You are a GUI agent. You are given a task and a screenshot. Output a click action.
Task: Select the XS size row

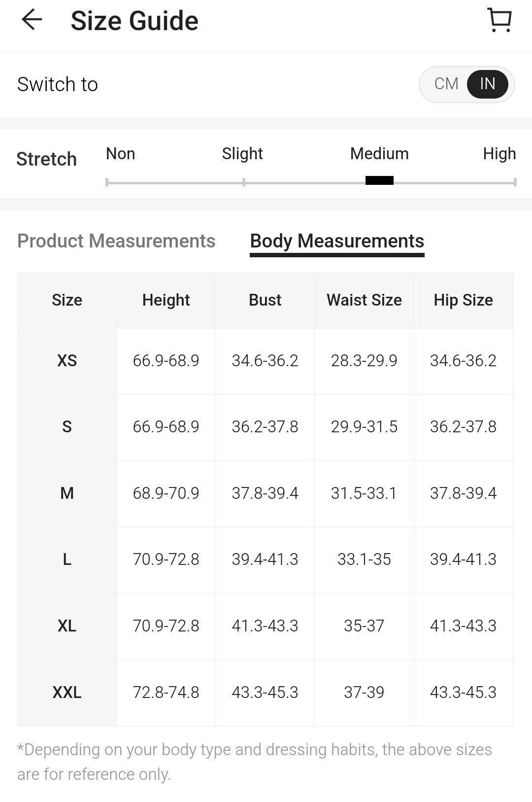pyautogui.click(x=67, y=361)
